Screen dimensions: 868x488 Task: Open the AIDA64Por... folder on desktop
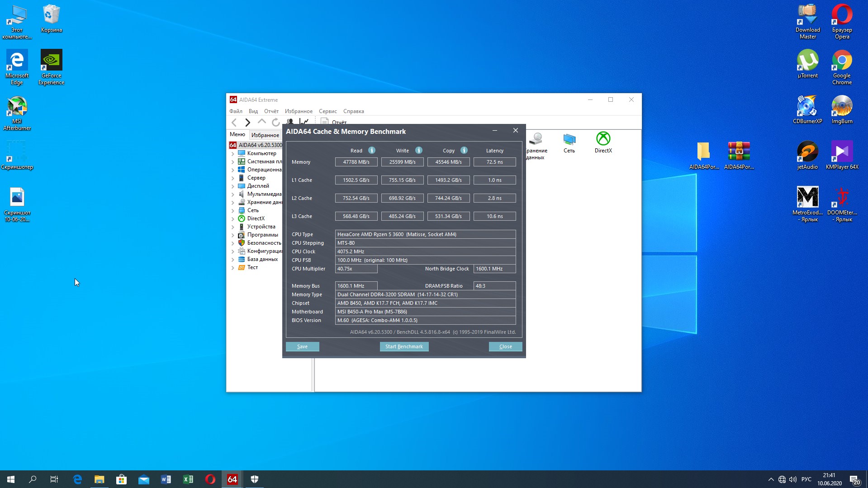click(704, 156)
